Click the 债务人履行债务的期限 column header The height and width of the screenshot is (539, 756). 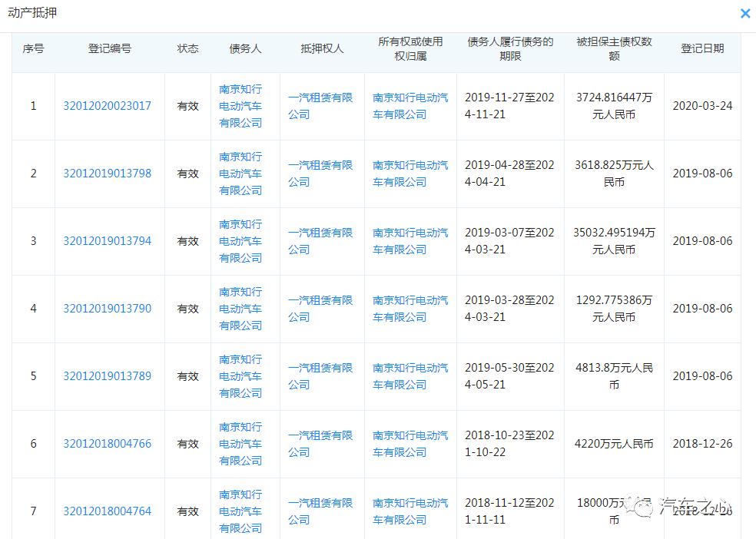tap(510, 48)
